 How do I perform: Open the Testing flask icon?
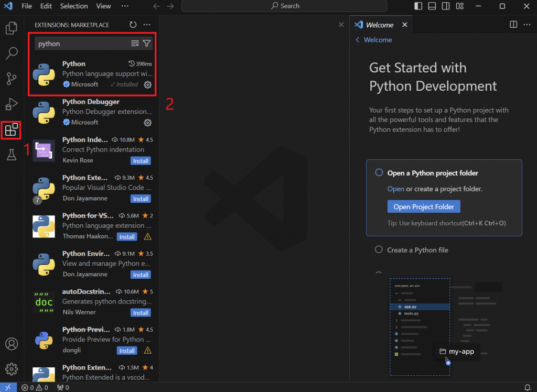[12, 155]
